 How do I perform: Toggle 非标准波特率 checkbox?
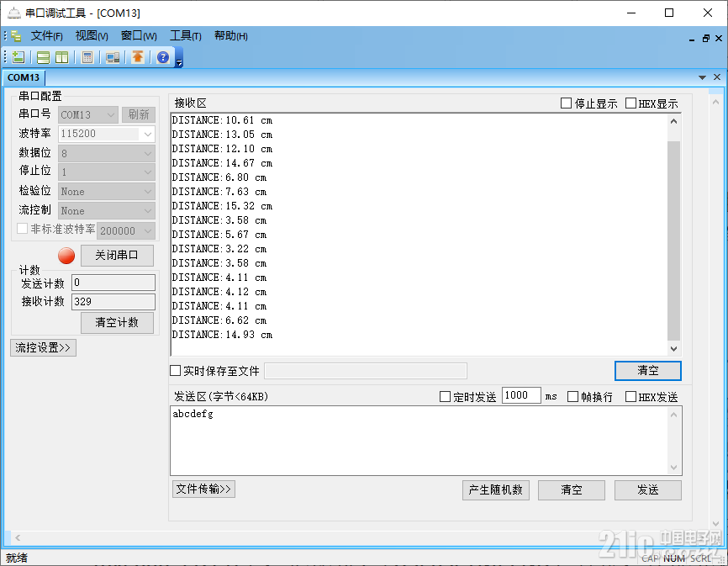22,229
